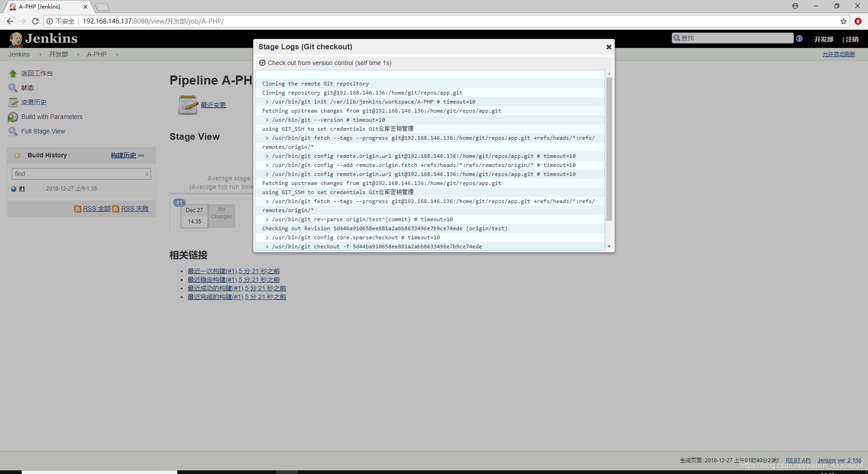Image resolution: width=868 pixels, height=474 pixels.
Task: Click the 返回工作台 up-arrow icon
Action: tap(13, 73)
